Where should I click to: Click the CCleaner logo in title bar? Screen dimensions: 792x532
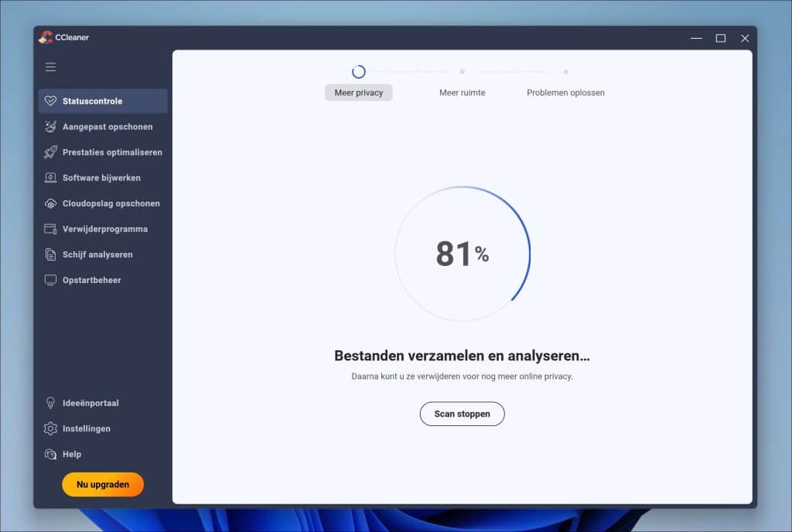coord(46,37)
